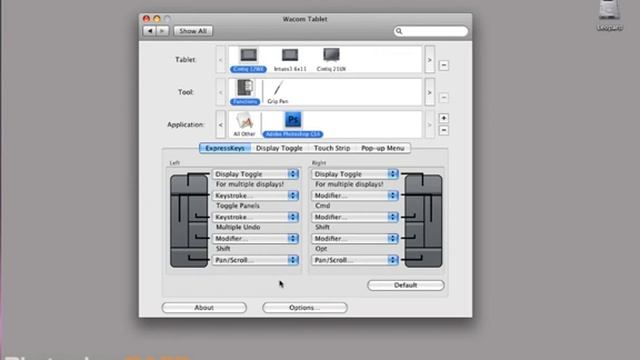The width and height of the screenshot is (640, 360).
Task: Click the left ExpressKeys diagram image
Action: pos(189,221)
